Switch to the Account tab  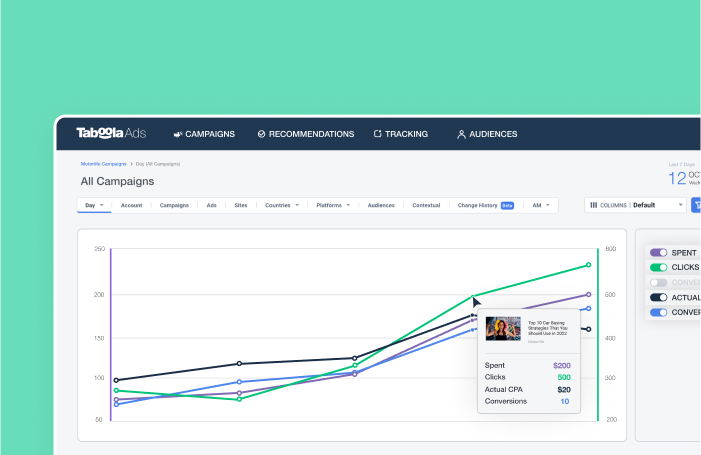[x=131, y=205]
